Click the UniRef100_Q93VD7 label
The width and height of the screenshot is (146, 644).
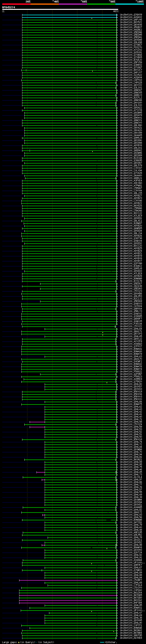(x=131, y=387)
